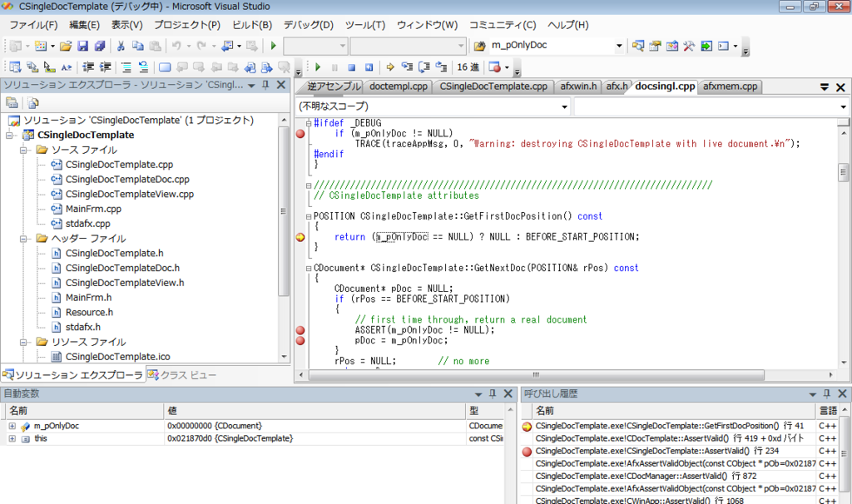Switch to the afxwin.h tab
The image size is (852, 504).
coord(578,86)
